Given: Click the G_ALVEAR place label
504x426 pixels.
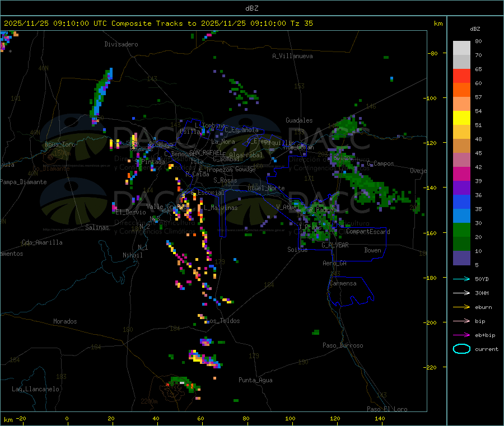Looking at the screenshot, I should [x=335, y=245].
